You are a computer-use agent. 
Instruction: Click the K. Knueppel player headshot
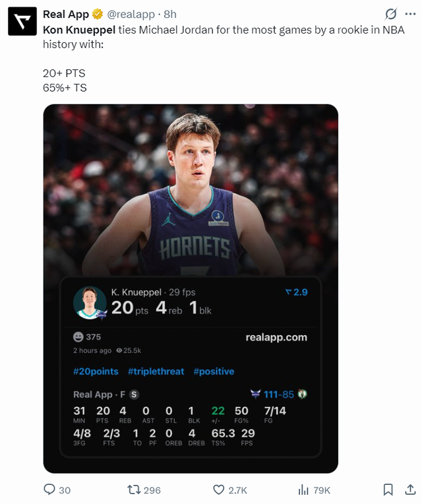(90, 303)
